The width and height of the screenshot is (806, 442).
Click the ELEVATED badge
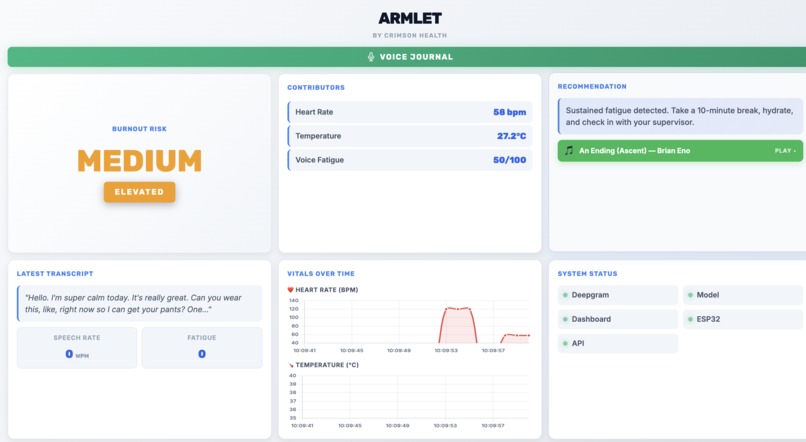[x=139, y=192]
